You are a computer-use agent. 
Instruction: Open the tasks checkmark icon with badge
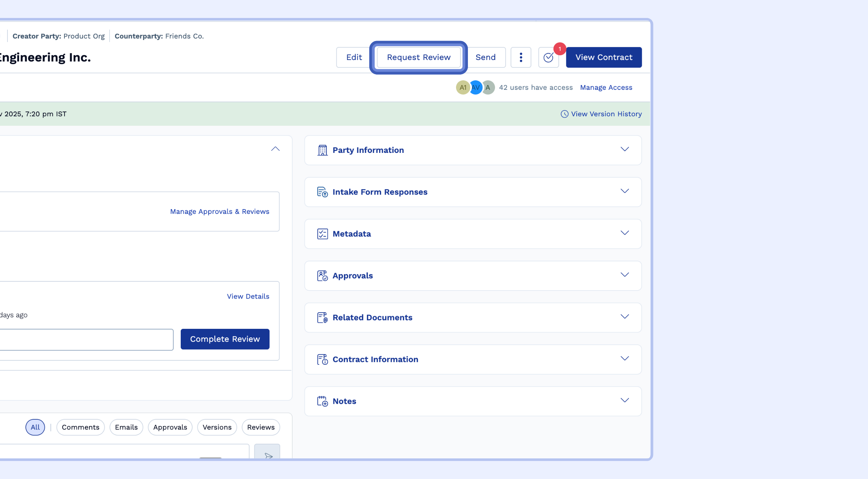(548, 57)
